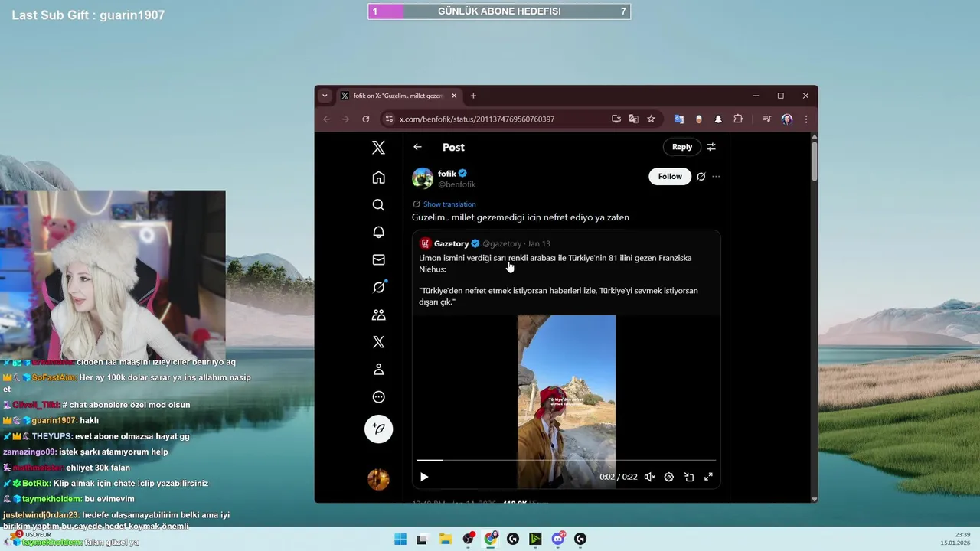
Task: Click Show translation link
Action: tap(449, 204)
